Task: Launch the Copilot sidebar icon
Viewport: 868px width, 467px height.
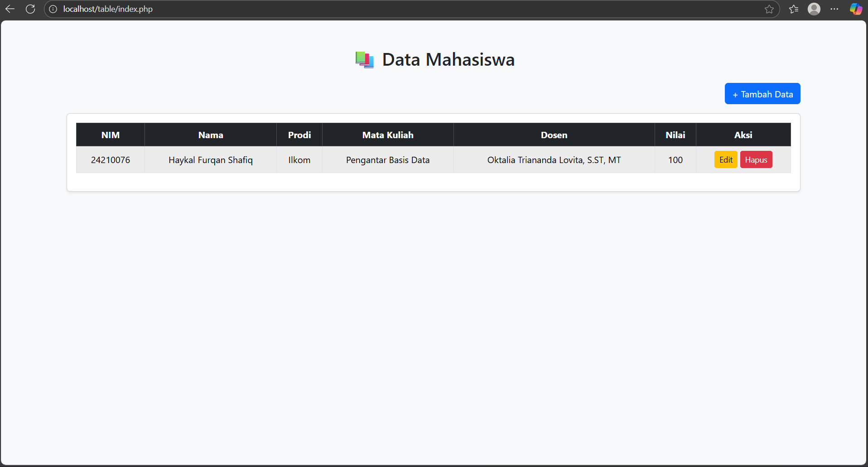Action: click(x=856, y=9)
